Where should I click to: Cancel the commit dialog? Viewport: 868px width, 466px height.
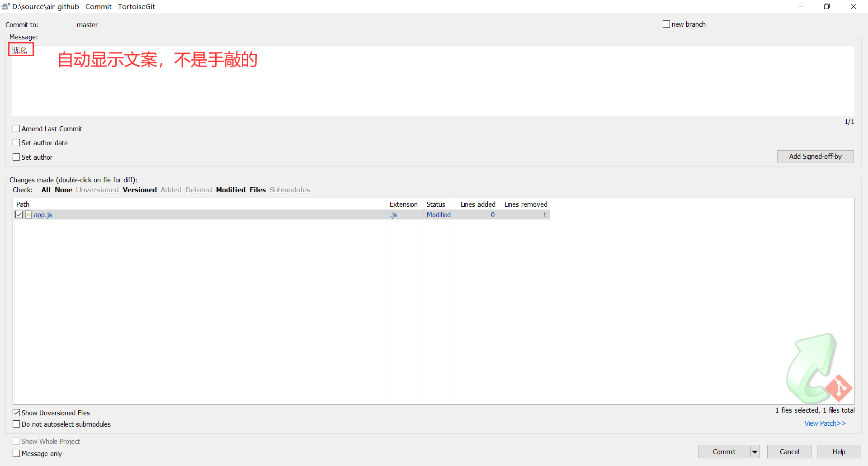click(x=789, y=452)
